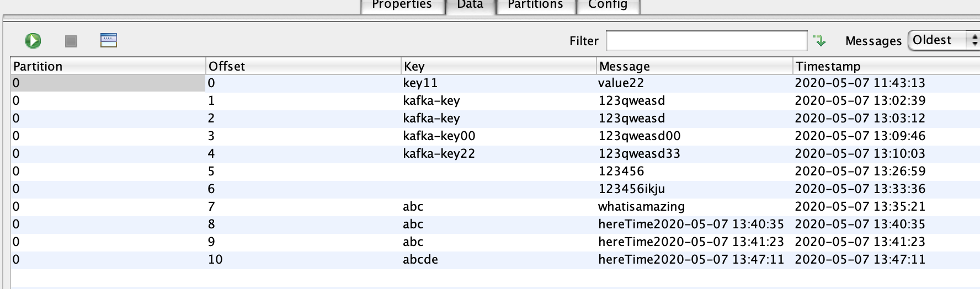Viewport: 980px width, 289px height.
Task: Sort by the Timestamp column header
Action: point(886,66)
